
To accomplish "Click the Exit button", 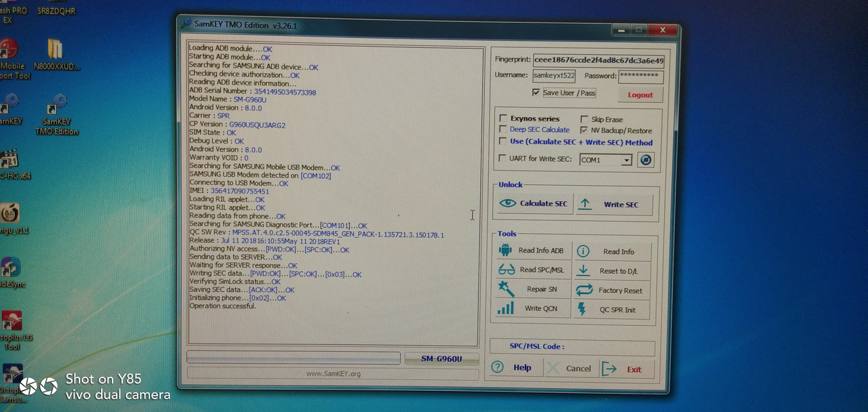I will pos(627,369).
